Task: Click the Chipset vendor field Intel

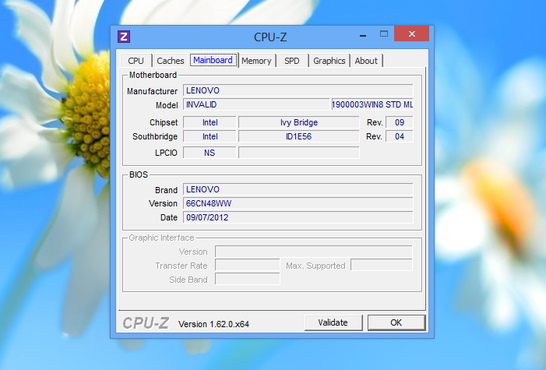Action: point(210,123)
